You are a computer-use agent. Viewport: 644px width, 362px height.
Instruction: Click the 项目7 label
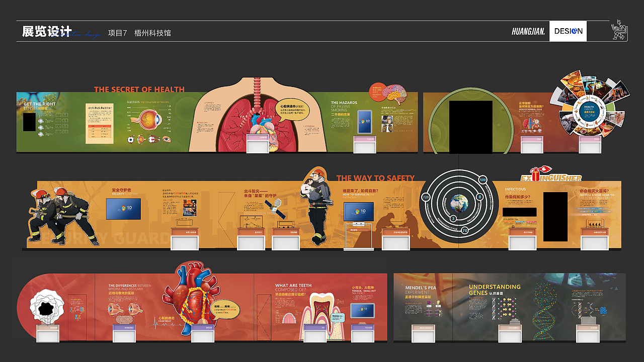click(117, 33)
